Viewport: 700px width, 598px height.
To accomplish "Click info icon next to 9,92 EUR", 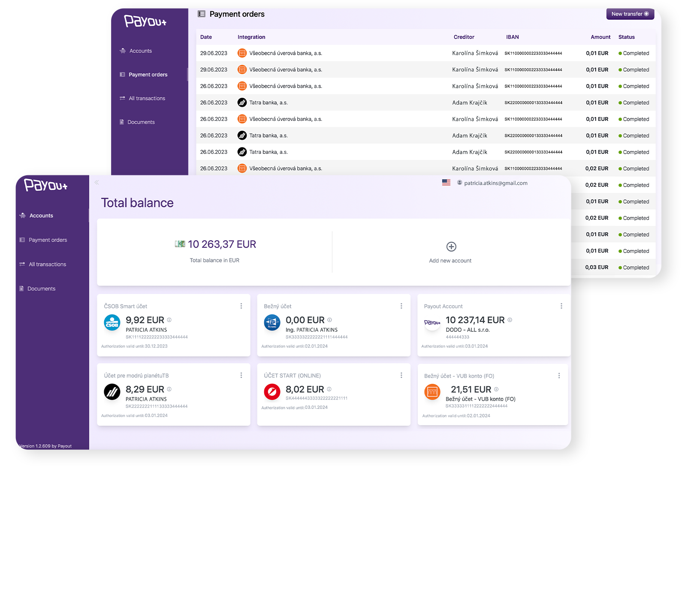I will 169,320.
